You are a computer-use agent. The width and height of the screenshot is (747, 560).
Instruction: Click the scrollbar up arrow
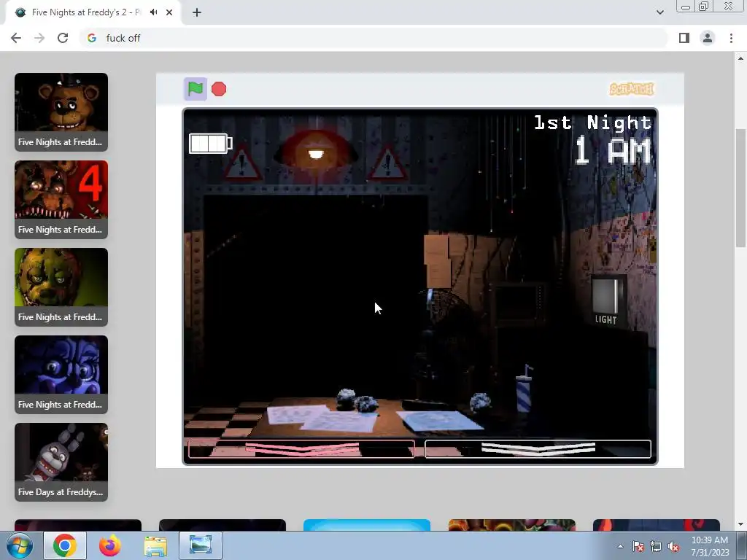pos(740,58)
